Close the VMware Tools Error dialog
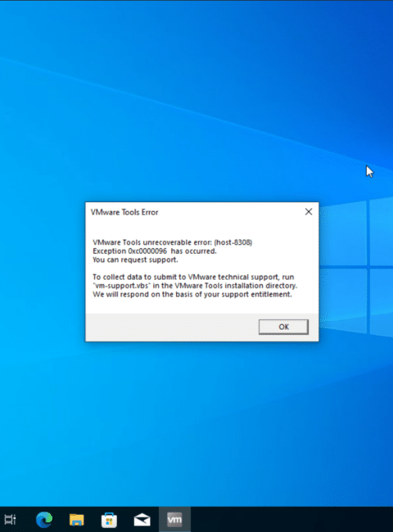393x532 pixels. pos(309,212)
